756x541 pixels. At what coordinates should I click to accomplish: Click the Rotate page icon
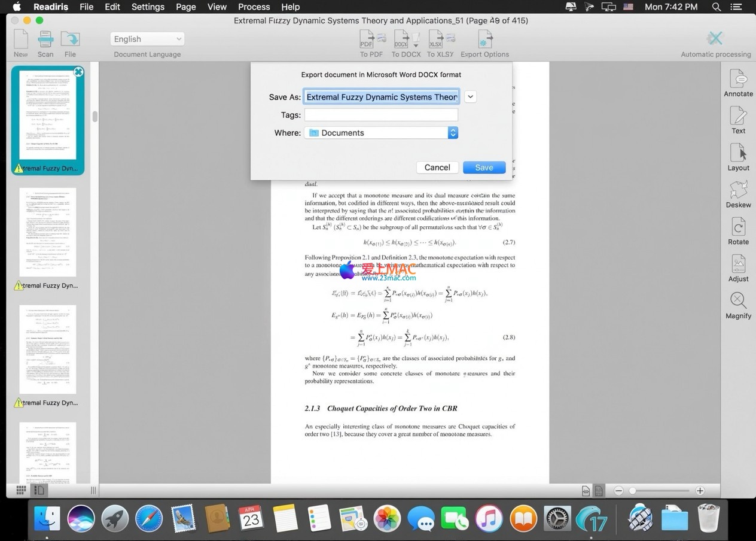click(x=738, y=229)
